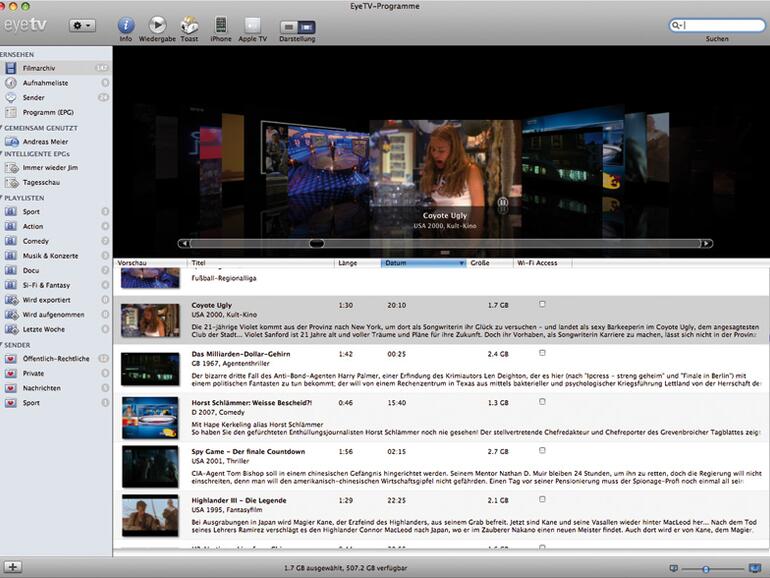The image size is (770, 578).
Task: Tick Wi-Fi Access for Spy Game
Action: pos(542,451)
